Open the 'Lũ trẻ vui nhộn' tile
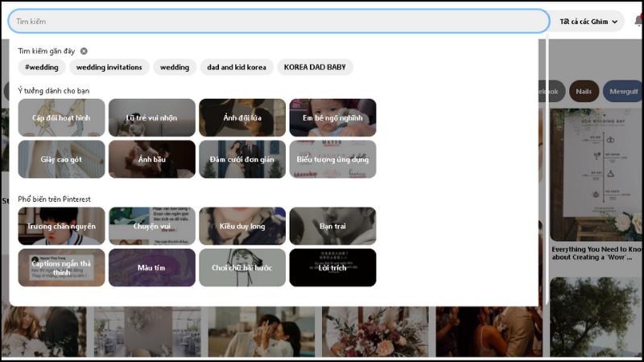Viewport: 644px width, 362px height. [152, 117]
